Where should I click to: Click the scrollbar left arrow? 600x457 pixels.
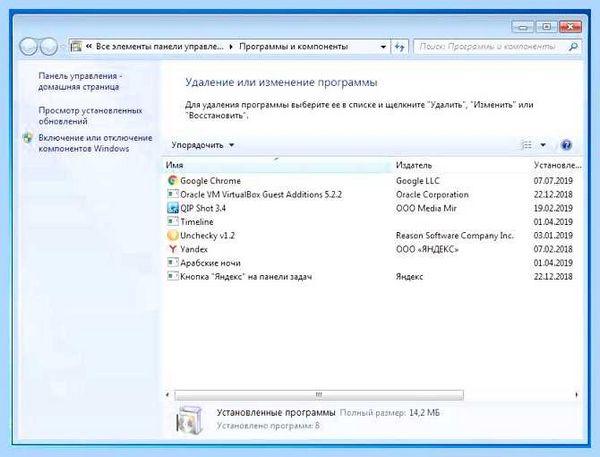(167, 395)
